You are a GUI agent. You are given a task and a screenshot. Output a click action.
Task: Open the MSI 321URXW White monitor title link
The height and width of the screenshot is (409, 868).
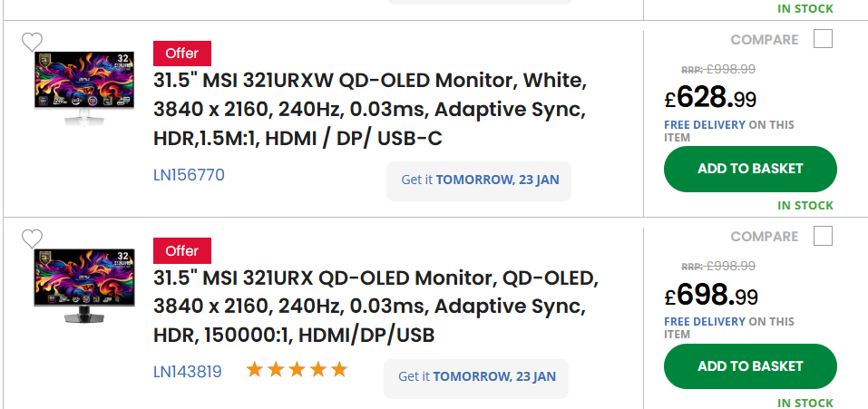pos(369,110)
